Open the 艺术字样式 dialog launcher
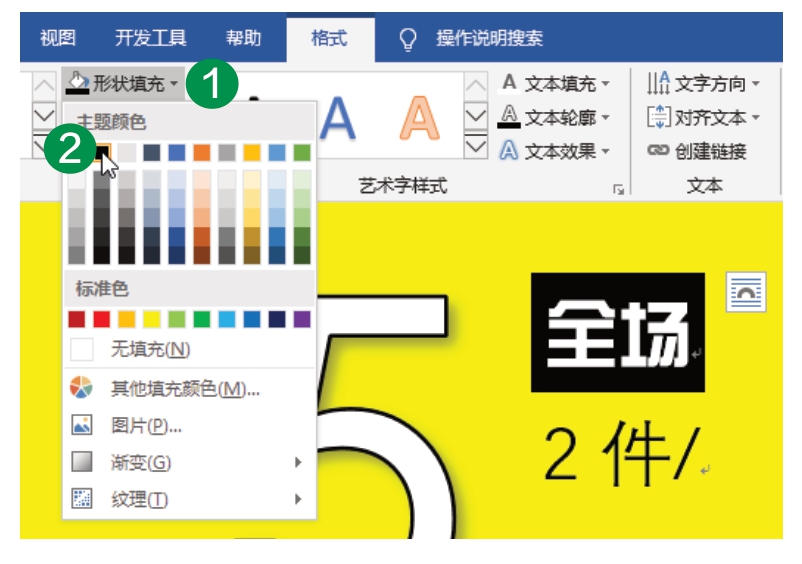Viewport: 802px width, 564px height. pos(618,190)
